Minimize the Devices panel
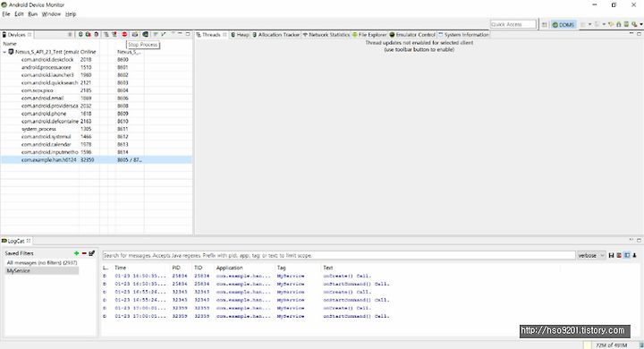 [x=180, y=34]
